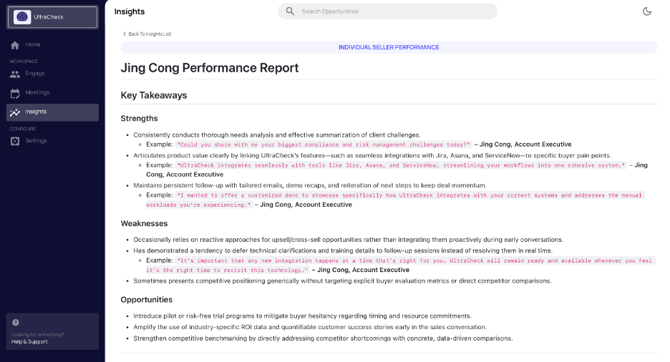This screenshot has height=362, width=670.
Task: Open the Settings menu label
Action: [36, 141]
